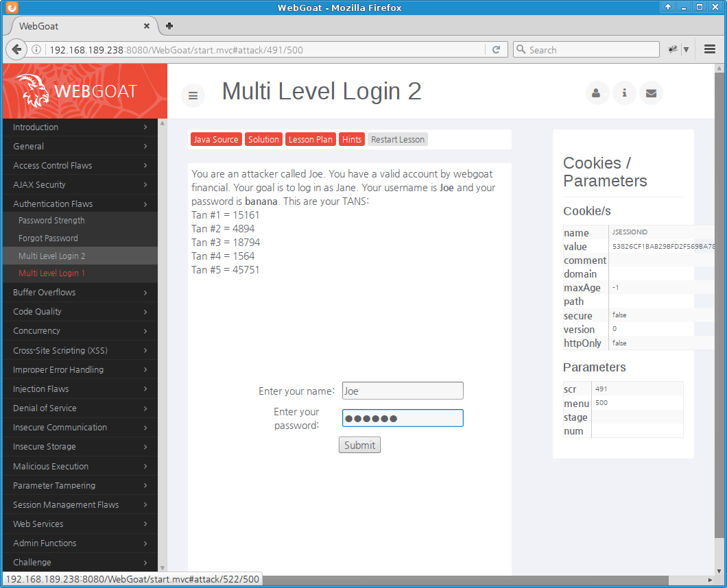
Task: Click the scr parameter value 491
Action: [x=601, y=389]
